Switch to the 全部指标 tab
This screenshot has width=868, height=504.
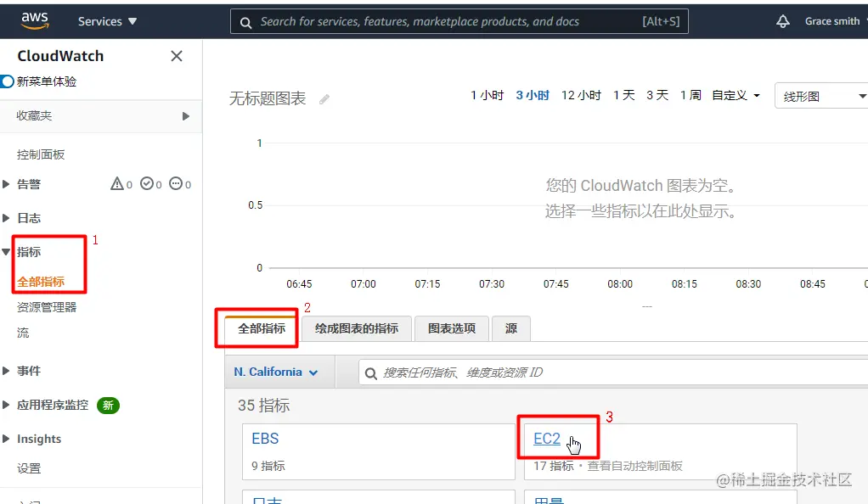pyautogui.click(x=262, y=328)
